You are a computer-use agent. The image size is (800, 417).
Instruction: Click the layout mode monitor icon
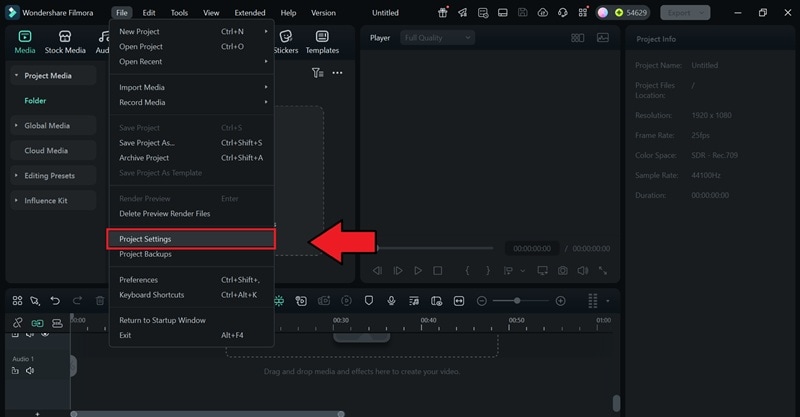click(x=503, y=13)
